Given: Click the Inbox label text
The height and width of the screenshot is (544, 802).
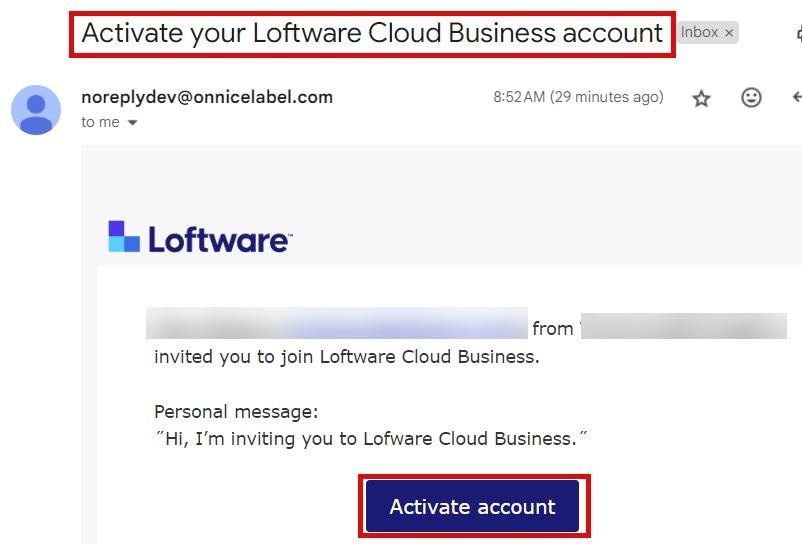Looking at the screenshot, I should click(700, 32).
